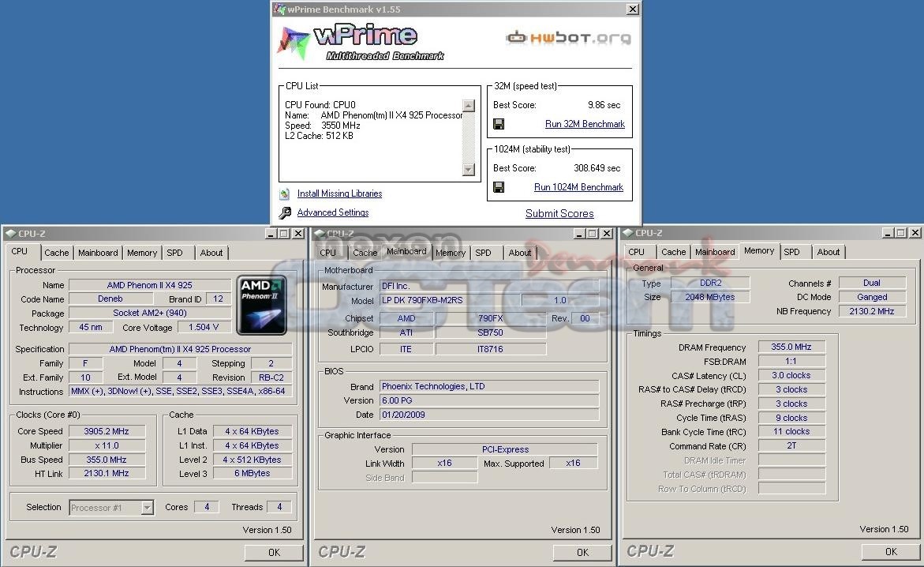
Task: Click mainboard Model LP DK 790FXB-M2RS
Action: (450, 300)
